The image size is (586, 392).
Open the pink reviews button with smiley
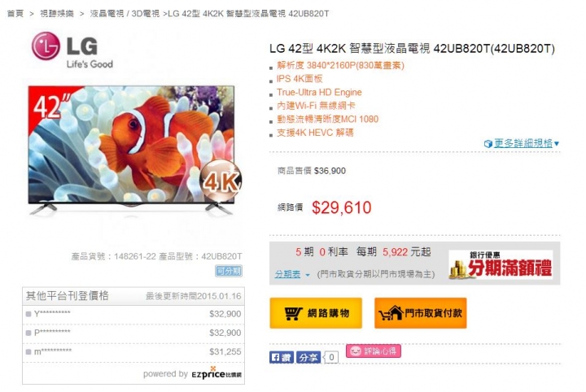374,351
